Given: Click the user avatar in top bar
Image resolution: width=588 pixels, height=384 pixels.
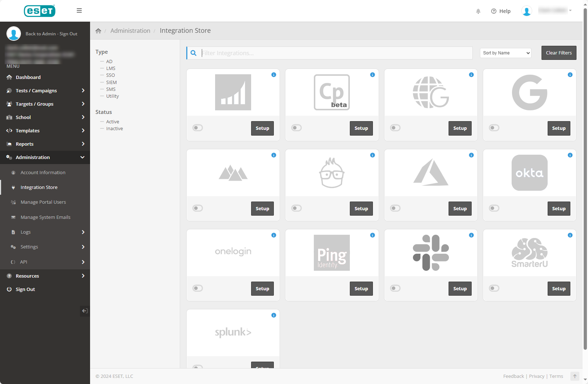Looking at the screenshot, I should [526, 11].
